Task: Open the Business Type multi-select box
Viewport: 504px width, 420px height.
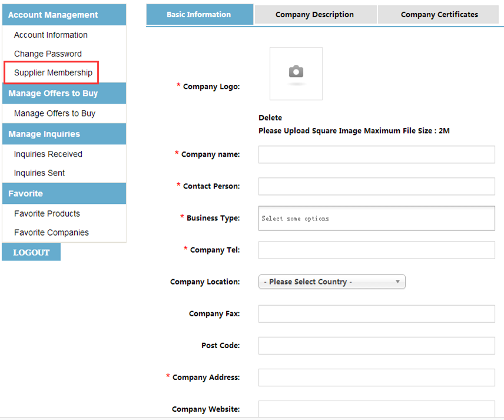Action: (376, 219)
